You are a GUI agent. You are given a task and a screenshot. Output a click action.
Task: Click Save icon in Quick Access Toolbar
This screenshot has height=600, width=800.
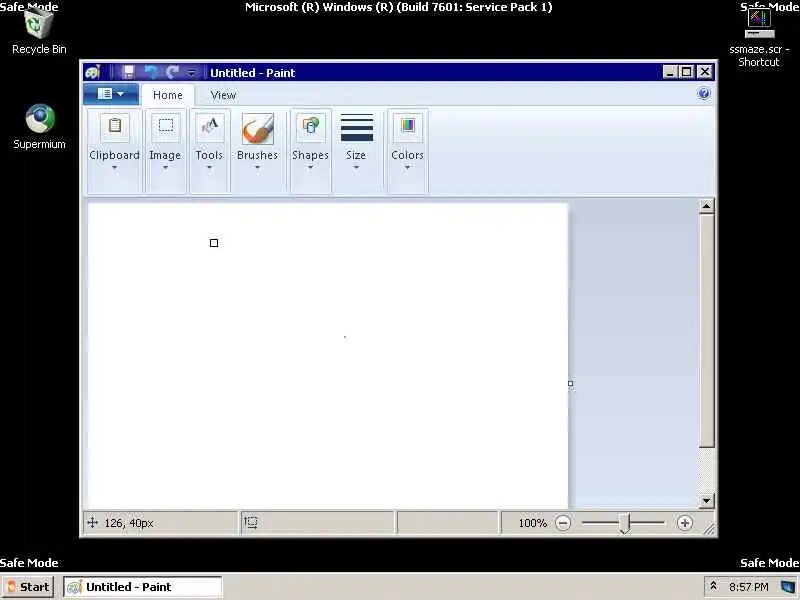click(x=128, y=72)
